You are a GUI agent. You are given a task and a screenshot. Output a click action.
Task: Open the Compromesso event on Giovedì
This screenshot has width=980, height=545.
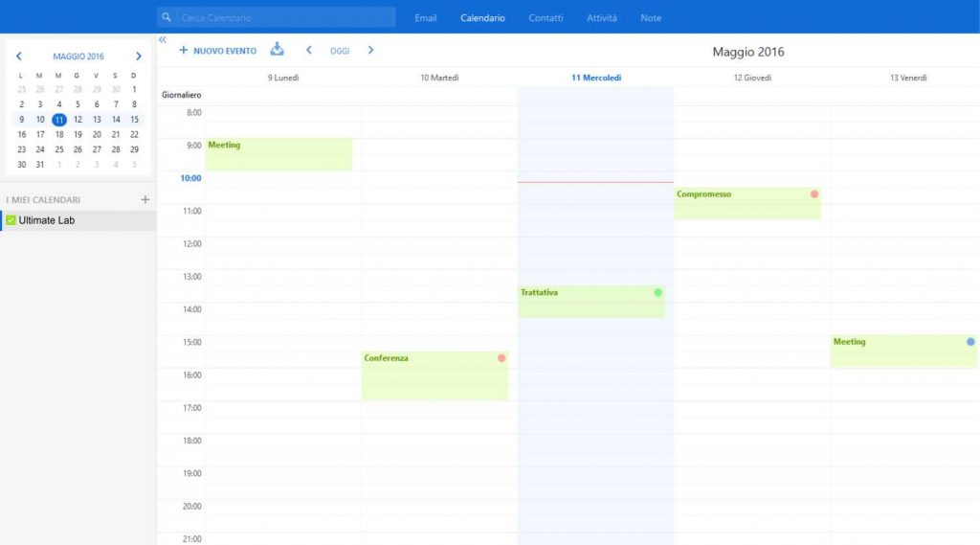tap(747, 203)
